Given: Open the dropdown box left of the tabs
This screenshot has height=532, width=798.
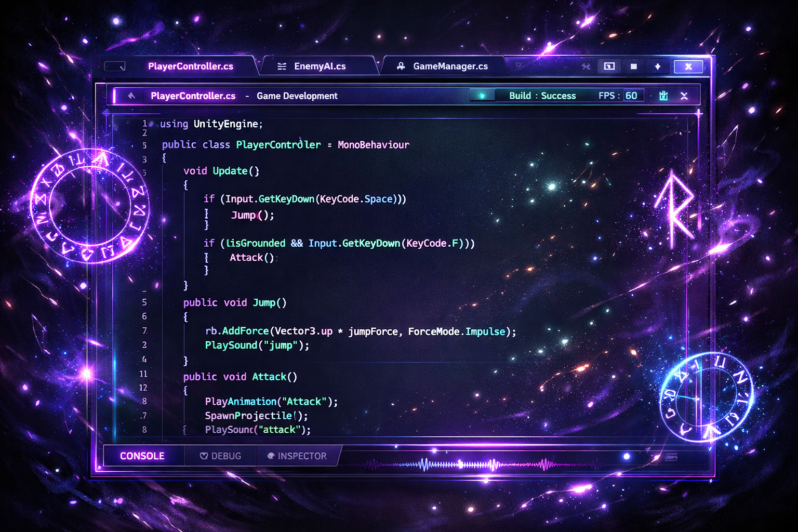Looking at the screenshot, I should tap(115, 66).
